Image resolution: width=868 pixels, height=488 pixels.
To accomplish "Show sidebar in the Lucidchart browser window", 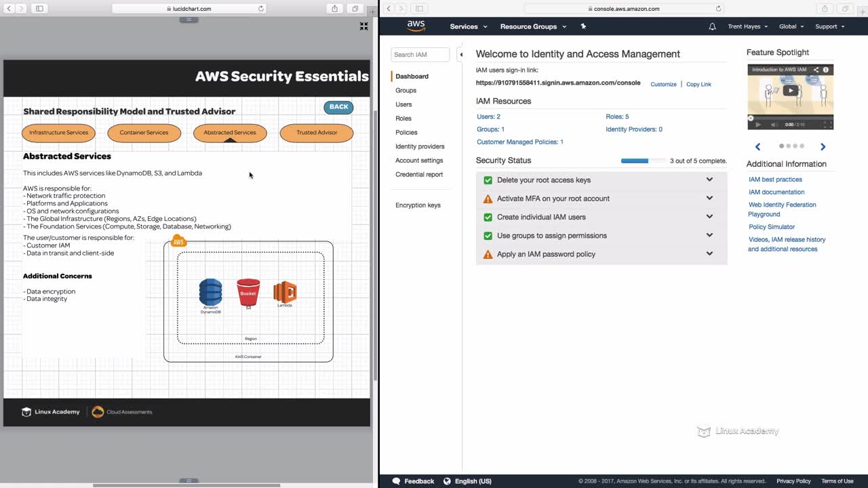I will 39,9.
